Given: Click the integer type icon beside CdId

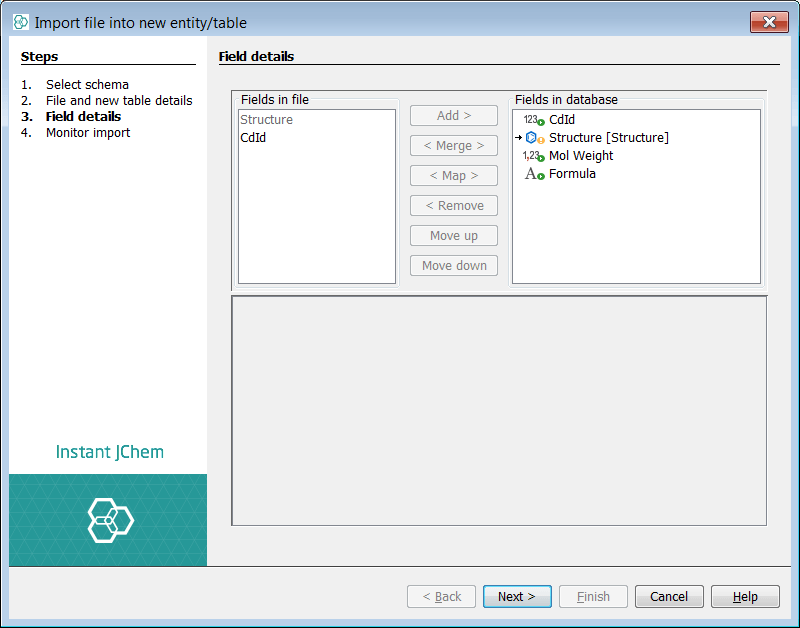Looking at the screenshot, I should [x=533, y=120].
